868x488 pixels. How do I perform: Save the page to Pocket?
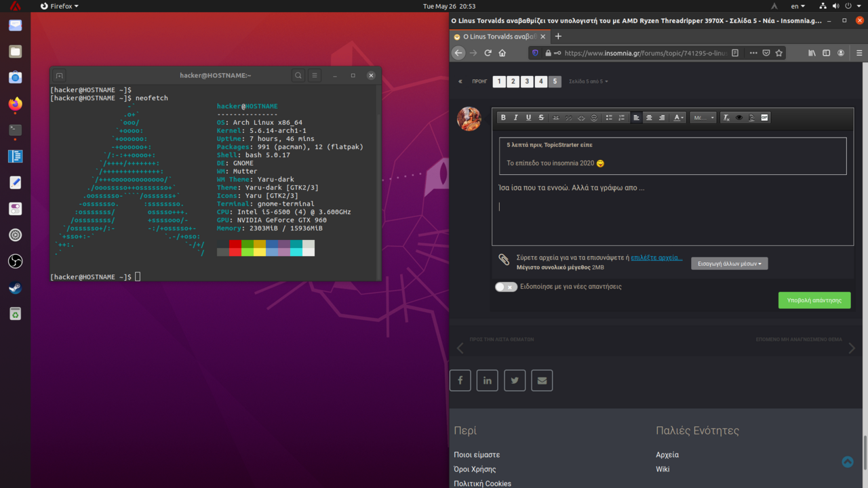pos(766,53)
